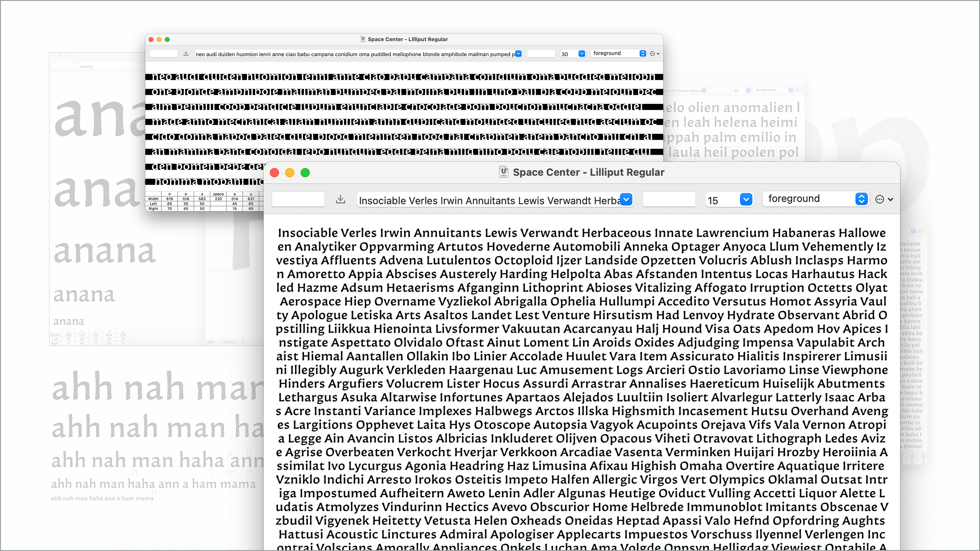Expand the point size 15 dropdown

click(x=746, y=199)
